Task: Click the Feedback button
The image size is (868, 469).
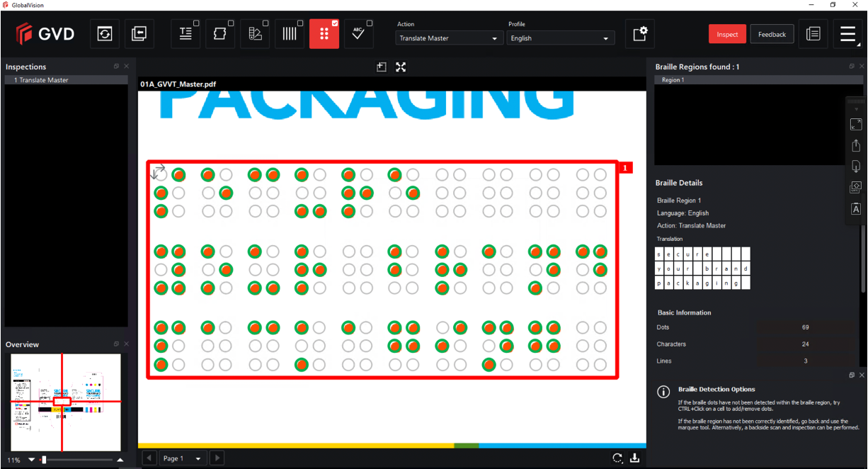Action: click(772, 34)
